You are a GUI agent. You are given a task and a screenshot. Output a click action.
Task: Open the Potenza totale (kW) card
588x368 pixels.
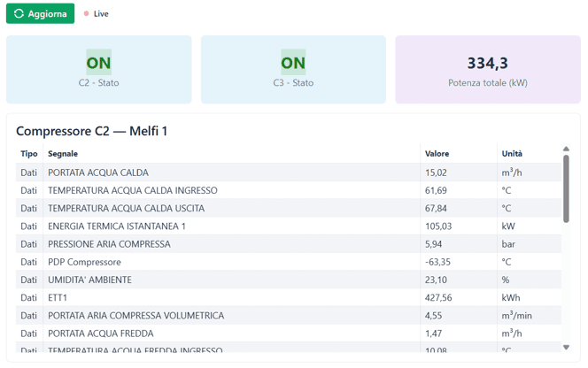[488, 70]
